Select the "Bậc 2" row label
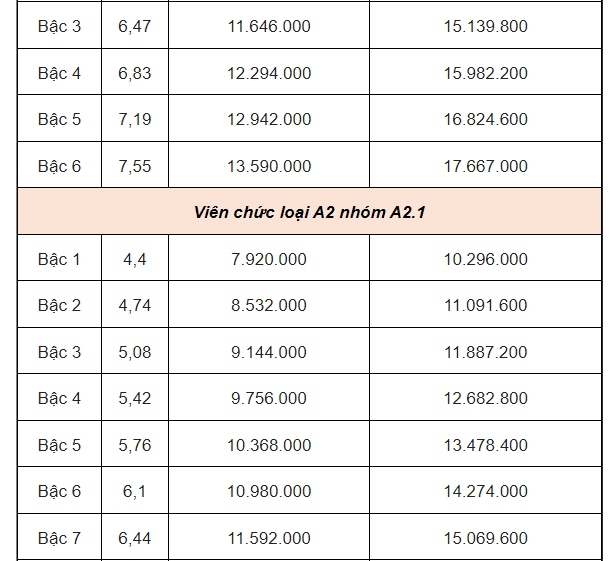The width and height of the screenshot is (611, 561). point(59,305)
